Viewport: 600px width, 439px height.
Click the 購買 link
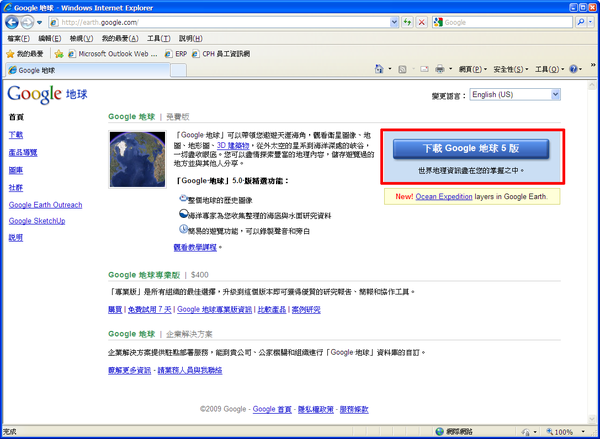point(115,310)
